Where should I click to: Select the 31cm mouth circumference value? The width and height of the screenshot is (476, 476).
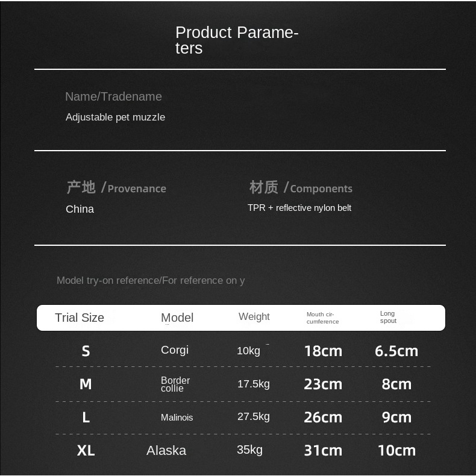[x=323, y=451]
